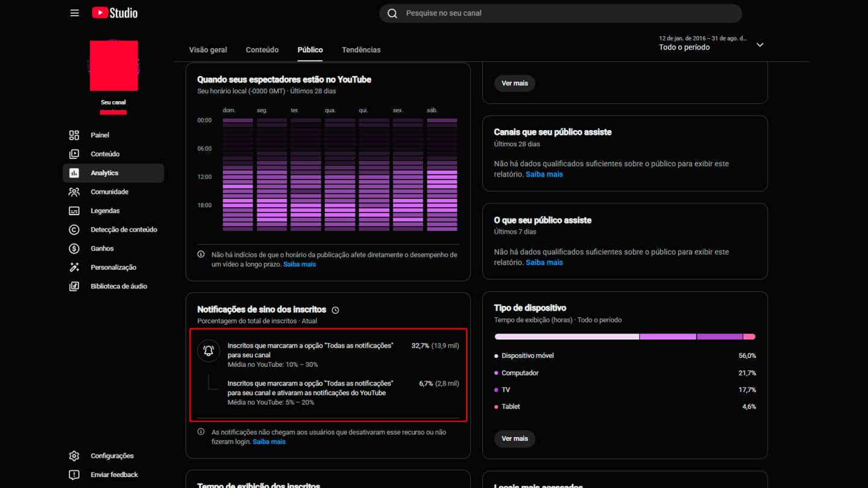Screen dimensions: 868x488
Task: Open Conteúdo icon in sidebar
Action: [x=74, y=154]
